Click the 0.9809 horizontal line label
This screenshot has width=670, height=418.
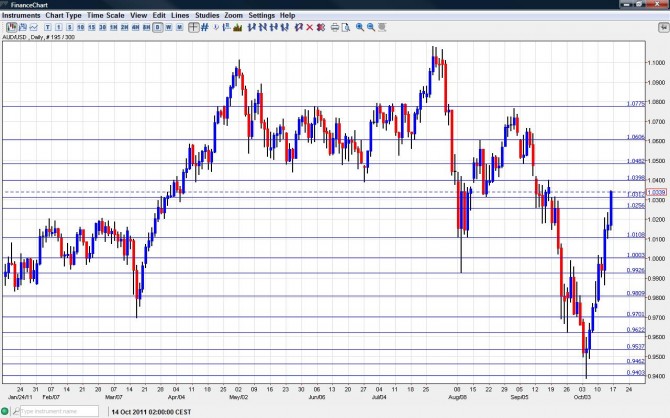click(636, 293)
